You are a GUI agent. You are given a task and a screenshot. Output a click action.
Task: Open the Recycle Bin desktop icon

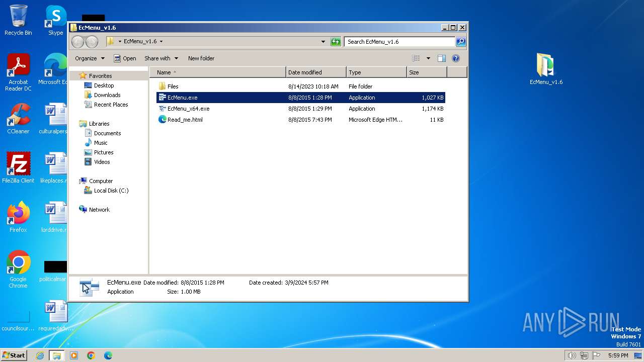coord(18,20)
